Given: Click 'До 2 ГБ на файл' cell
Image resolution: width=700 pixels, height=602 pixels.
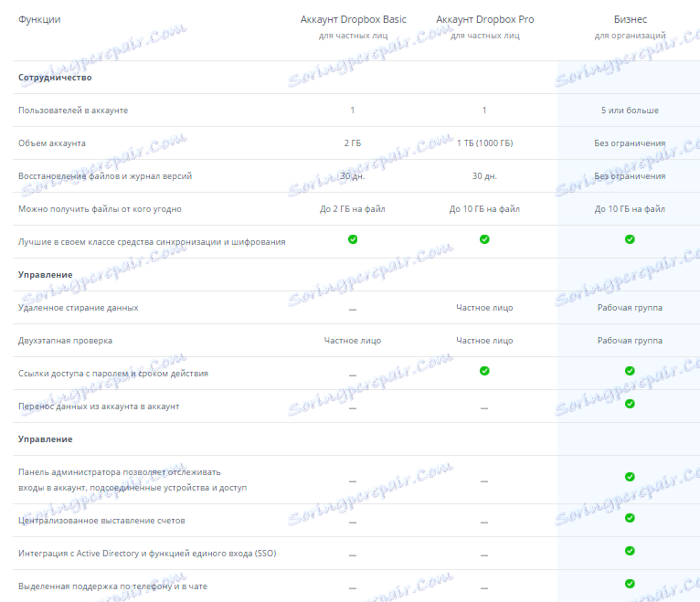Looking at the screenshot, I should coord(353,209).
